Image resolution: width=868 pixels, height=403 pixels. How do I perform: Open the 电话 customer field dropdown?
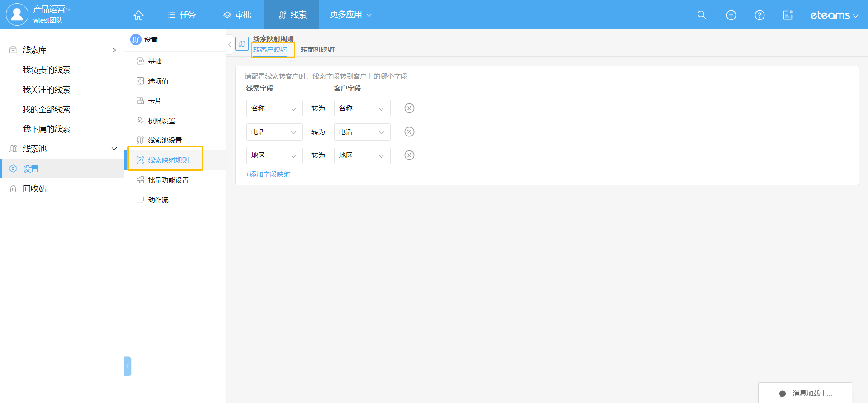(x=362, y=132)
